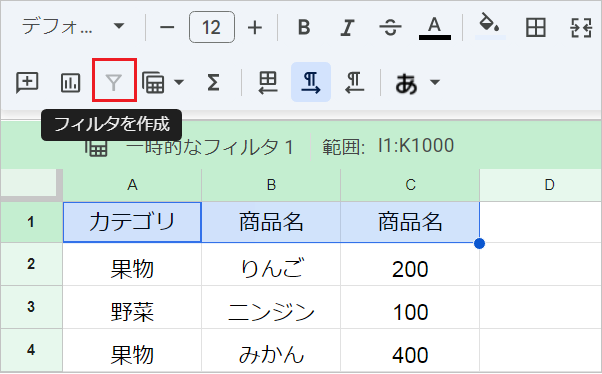
Task: Select the りんご cell
Action: (271, 264)
